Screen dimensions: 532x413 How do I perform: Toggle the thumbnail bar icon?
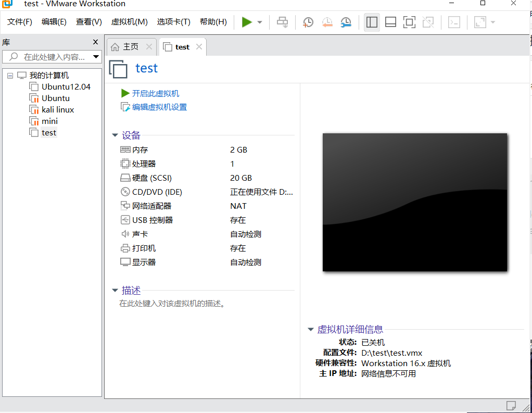[390, 22]
